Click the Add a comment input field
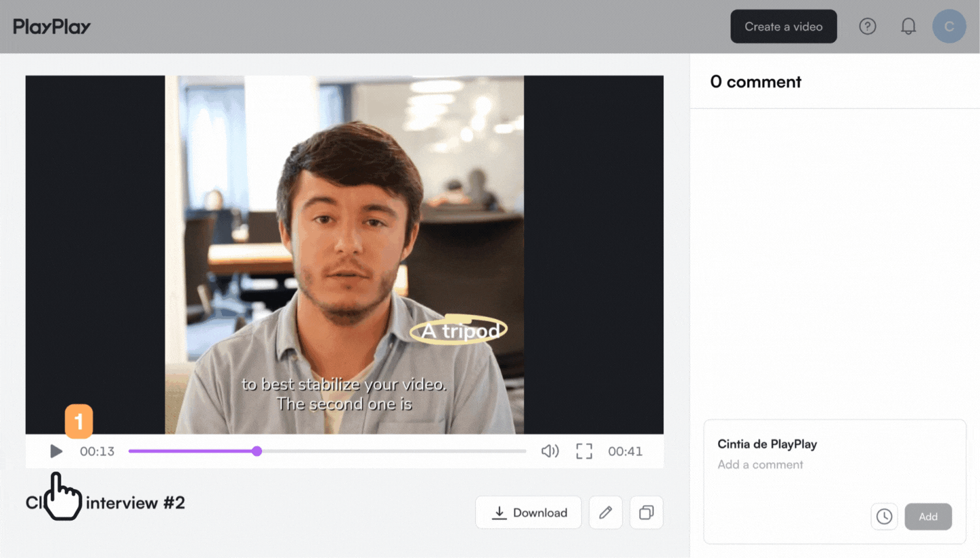Viewport: 980px width, 558px height. (x=760, y=464)
